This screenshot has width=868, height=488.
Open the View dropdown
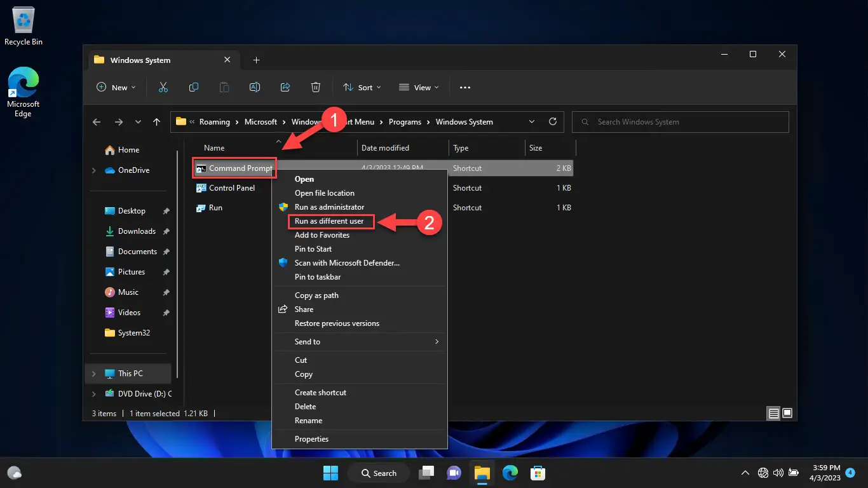point(419,87)
